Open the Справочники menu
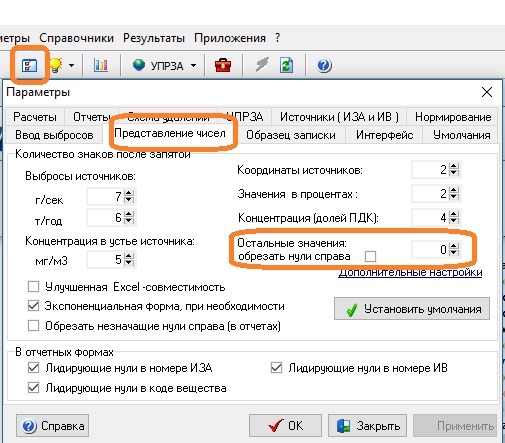The height and width of the screenshot is (443, 505). click(x=76, y=38)
